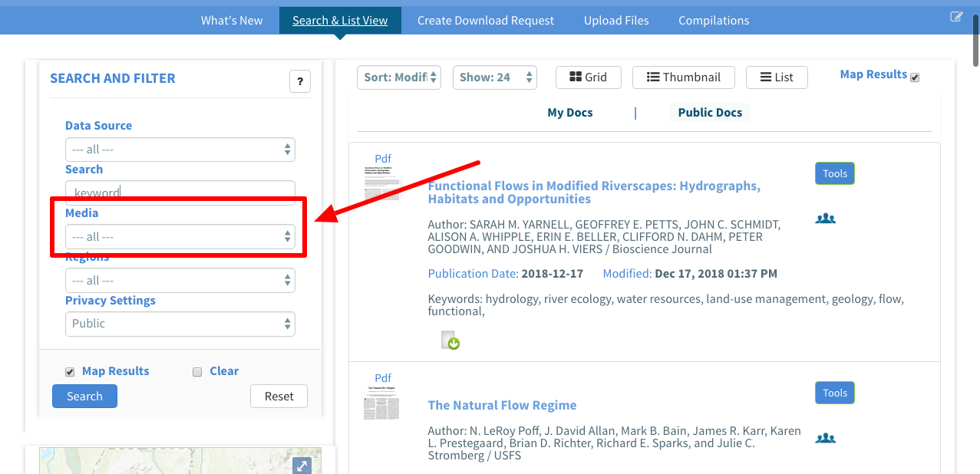Click the group sharing icon for Natural Flow Regime

tap(825, 439)
